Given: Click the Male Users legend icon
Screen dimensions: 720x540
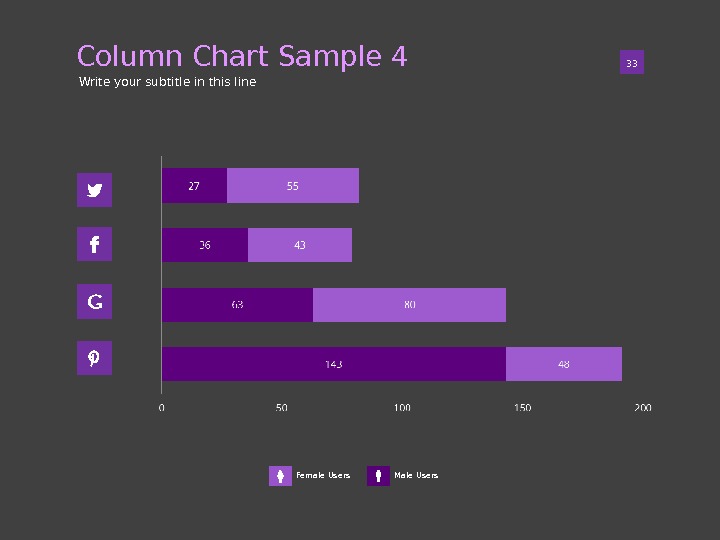Looking at the screenshot, I should click(378, 476).
